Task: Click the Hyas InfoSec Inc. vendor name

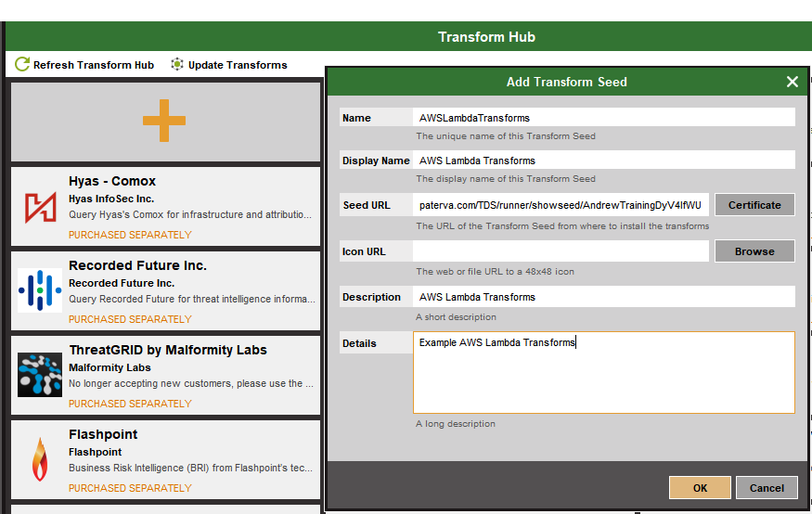Action: 111,199
